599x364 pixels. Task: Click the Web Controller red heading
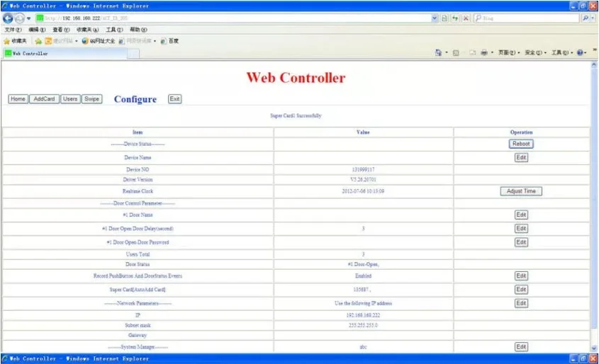pos(296,78)
